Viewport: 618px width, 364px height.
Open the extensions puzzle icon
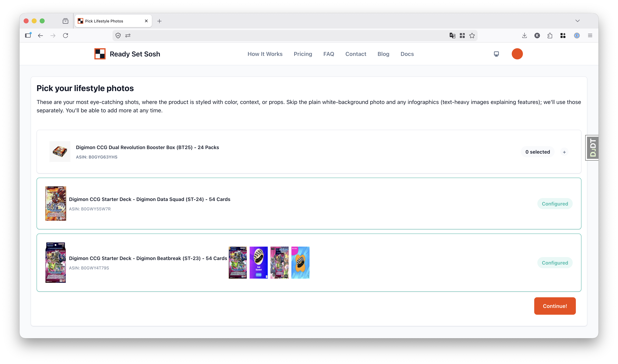[x=550, y=36]
